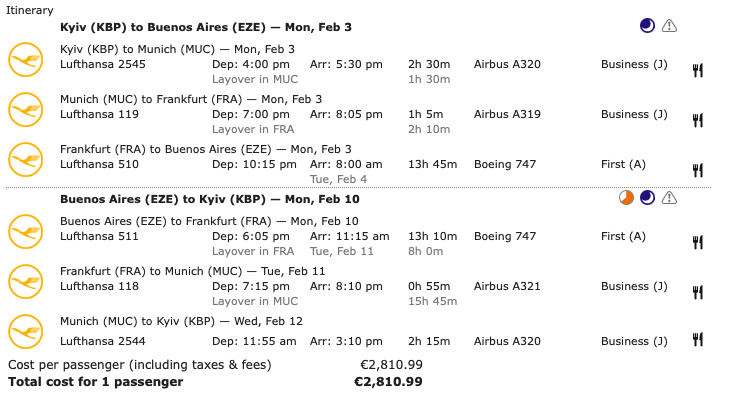Click the warning triangle on the return trip header
Screen dimensions: 733x405
coord(669,197)
